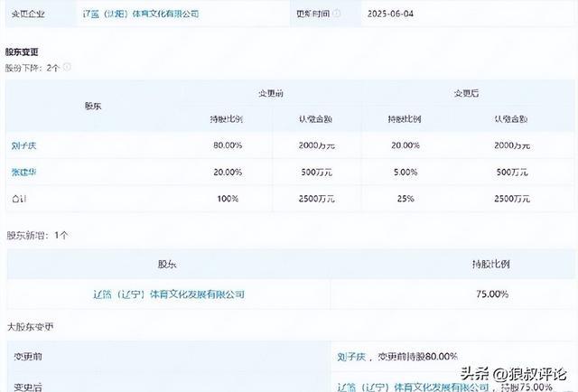Click 刘子庆 link in the 变更前 major shareholder row
The width and height of the screenshot is (578, 392).
[351, 356]
